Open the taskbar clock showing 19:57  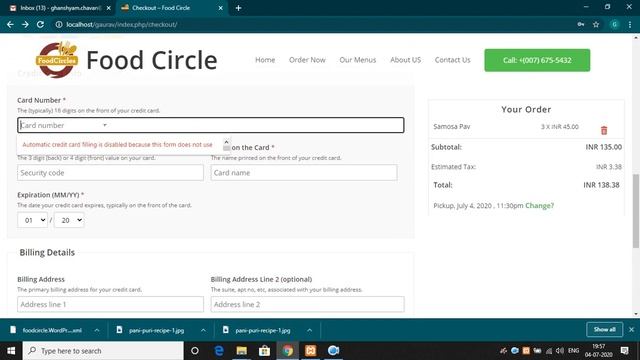pos(599,351)
